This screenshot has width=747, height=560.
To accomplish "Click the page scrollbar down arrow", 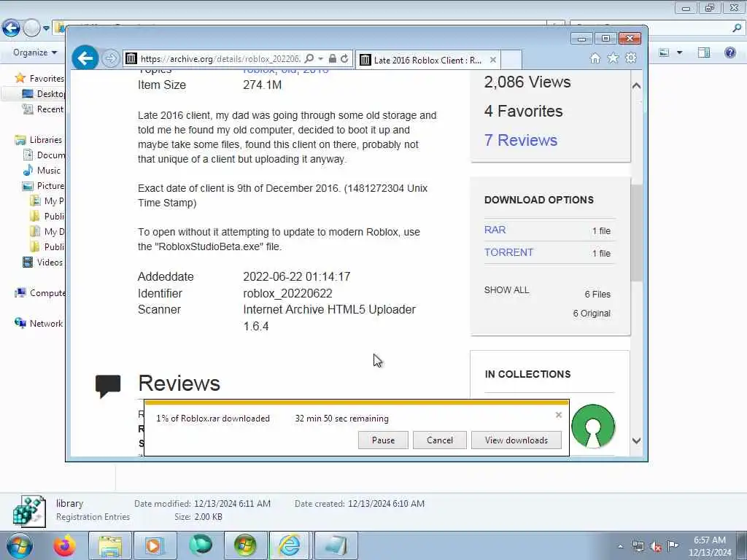I will pyautogui.click(x=636, y=441).
